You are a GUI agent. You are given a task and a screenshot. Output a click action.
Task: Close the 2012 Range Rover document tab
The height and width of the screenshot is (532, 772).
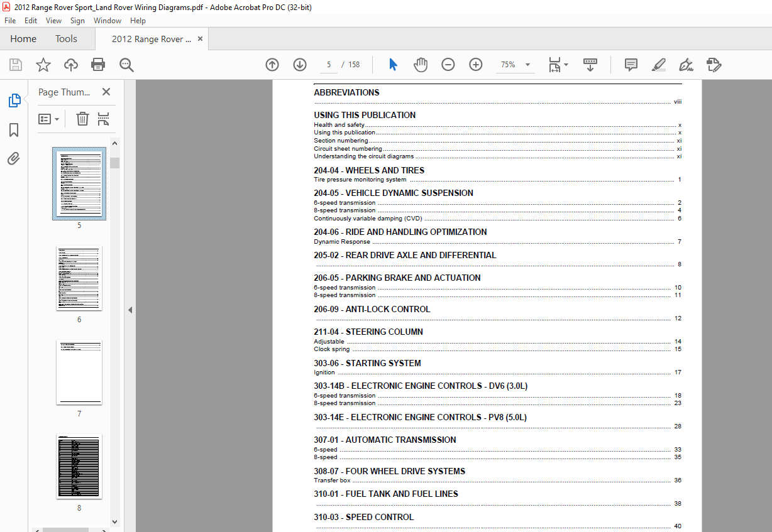click(x=201, y=38)
